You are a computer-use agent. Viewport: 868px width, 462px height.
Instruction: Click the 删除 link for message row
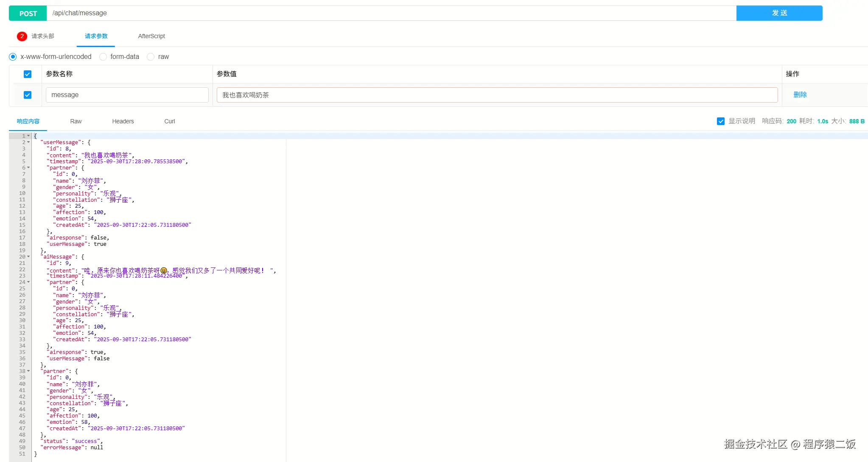point(800,95)
